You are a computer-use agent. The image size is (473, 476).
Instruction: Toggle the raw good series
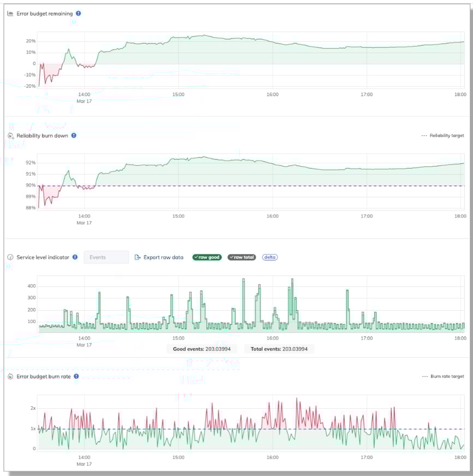point(207,257)
